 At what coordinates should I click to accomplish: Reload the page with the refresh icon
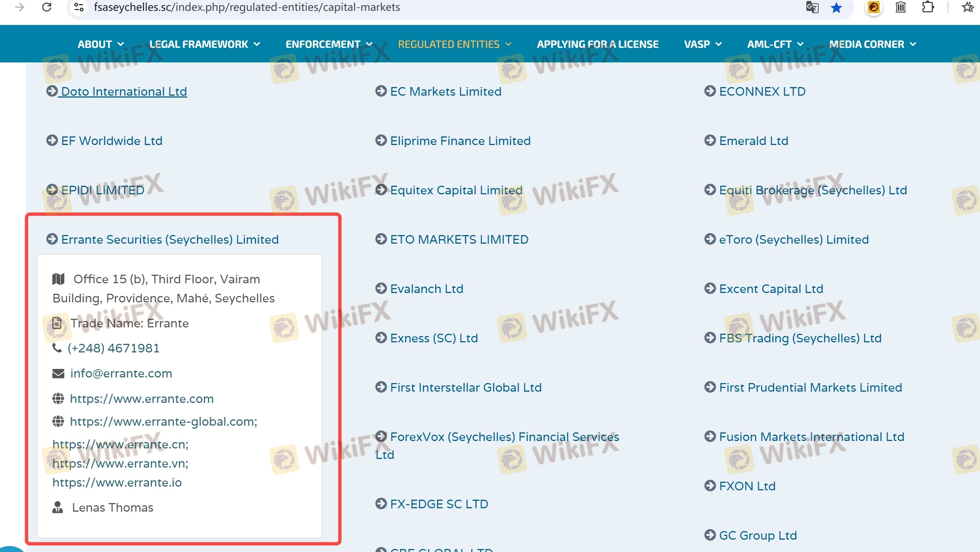coord(47,7)
